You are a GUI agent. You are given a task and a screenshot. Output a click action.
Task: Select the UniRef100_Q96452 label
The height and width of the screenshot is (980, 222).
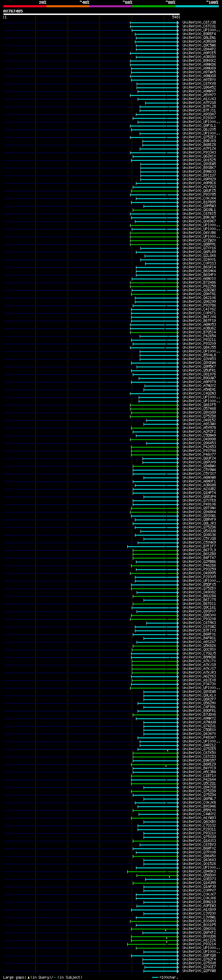point(199,88)
